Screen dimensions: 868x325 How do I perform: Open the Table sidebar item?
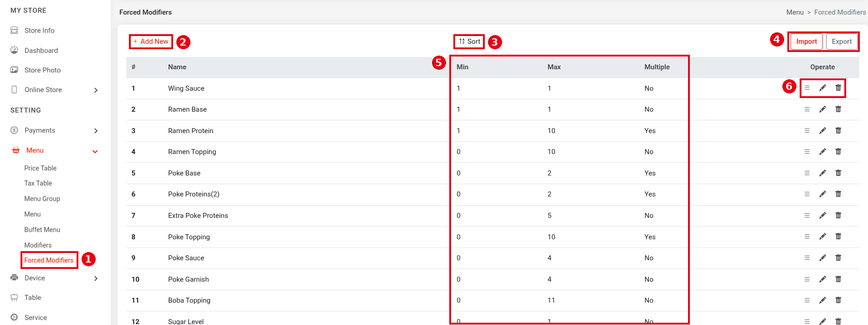point(33,298)
